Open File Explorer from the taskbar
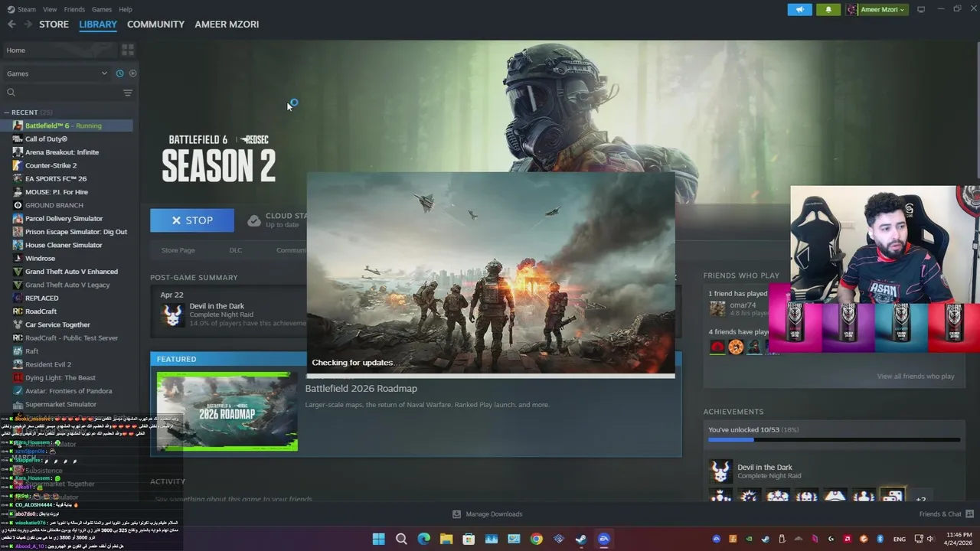The width and height of the screenshot is (980, 551). point(446,539)
